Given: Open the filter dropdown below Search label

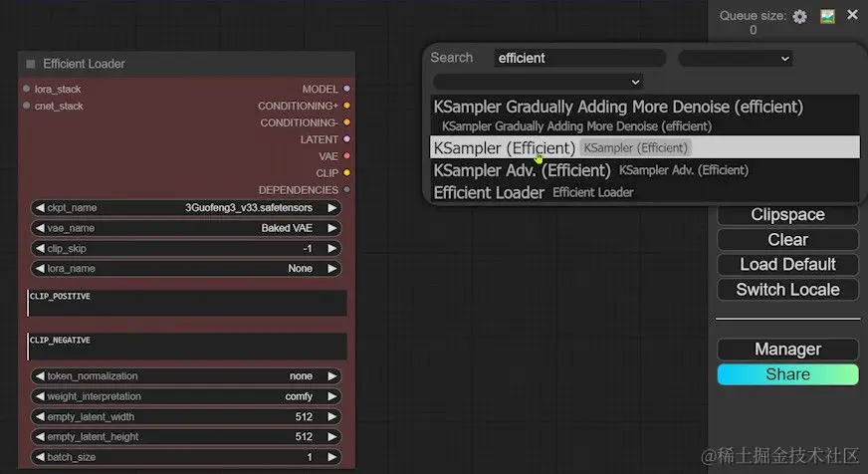Looking at the screenshot, I should [x=538, y=82].
